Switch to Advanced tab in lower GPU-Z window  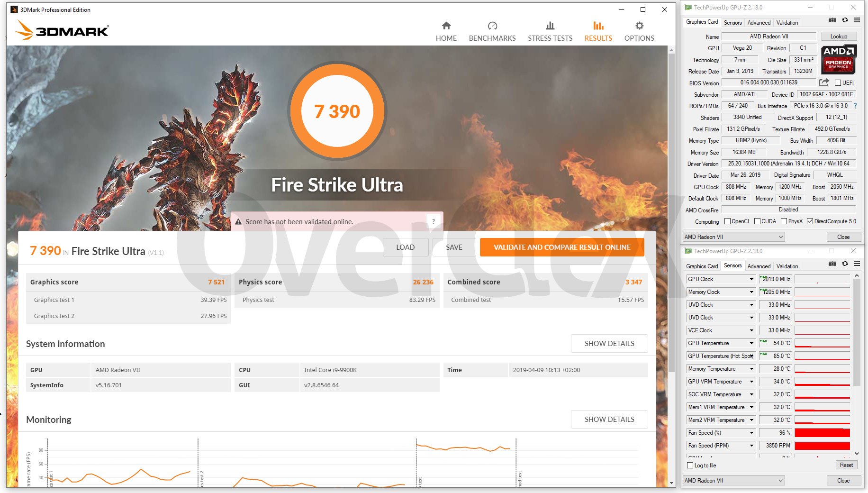(x=759, y=266)
